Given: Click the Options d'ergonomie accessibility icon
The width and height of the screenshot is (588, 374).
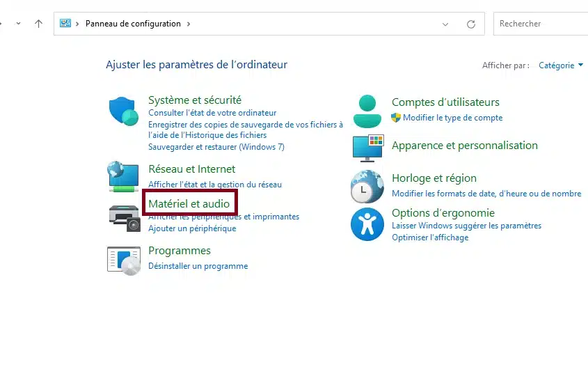Looking at the screenshot, I should 367,224.
